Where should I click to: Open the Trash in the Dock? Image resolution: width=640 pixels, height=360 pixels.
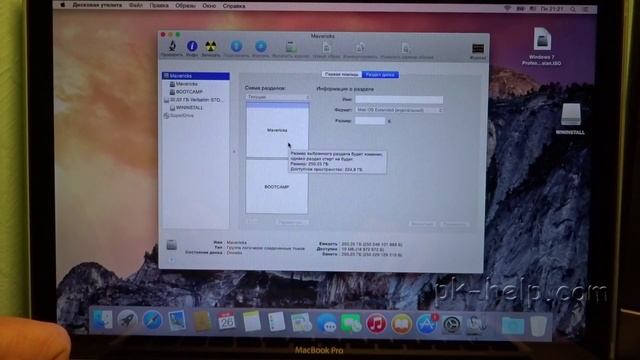tap(539, 325)
